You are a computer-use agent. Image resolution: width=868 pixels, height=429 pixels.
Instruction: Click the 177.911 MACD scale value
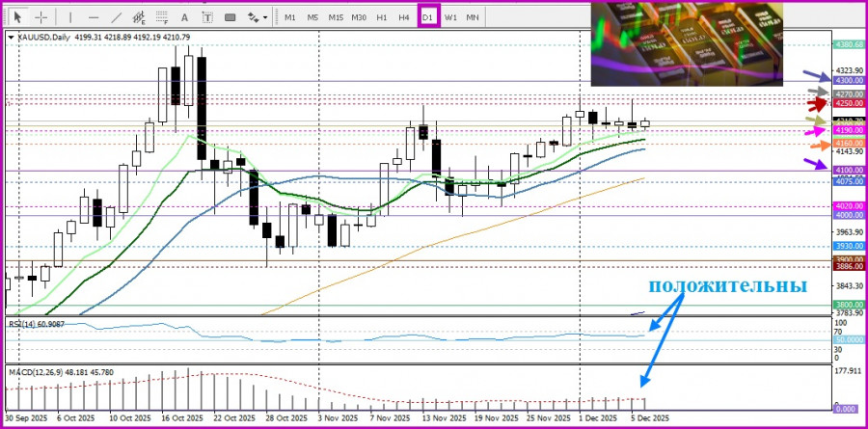[x=849, y=371]
